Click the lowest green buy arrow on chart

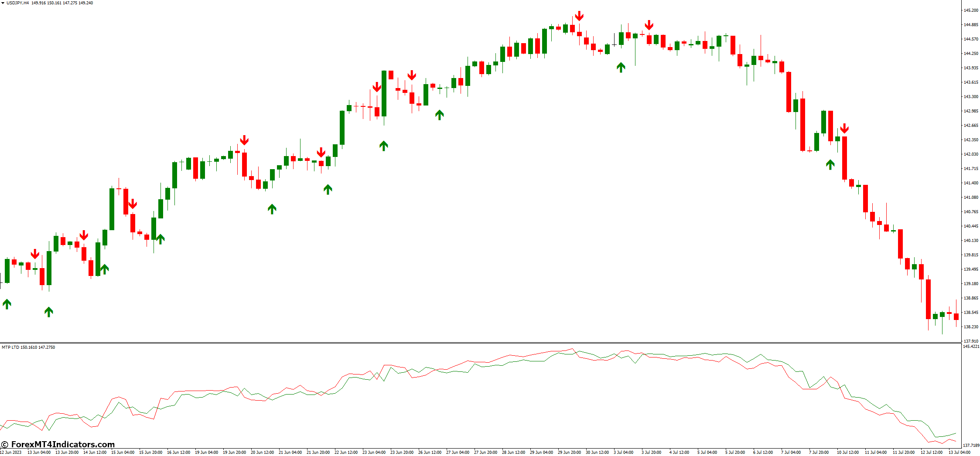click(x=49, y=312)
